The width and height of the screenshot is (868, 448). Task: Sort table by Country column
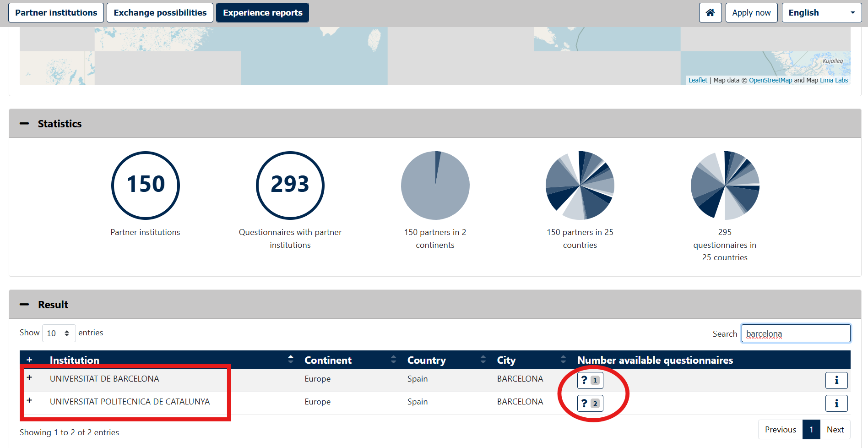447,360
